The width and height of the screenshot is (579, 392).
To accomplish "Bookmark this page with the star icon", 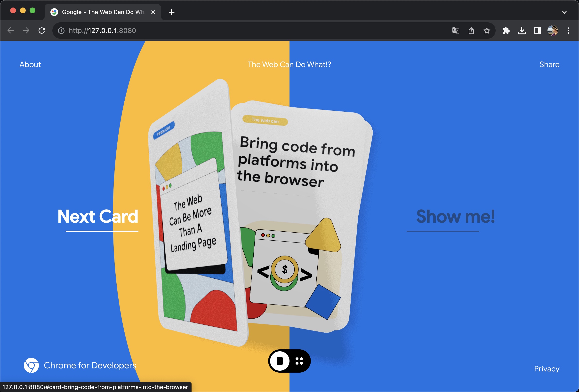I will 487,31.
